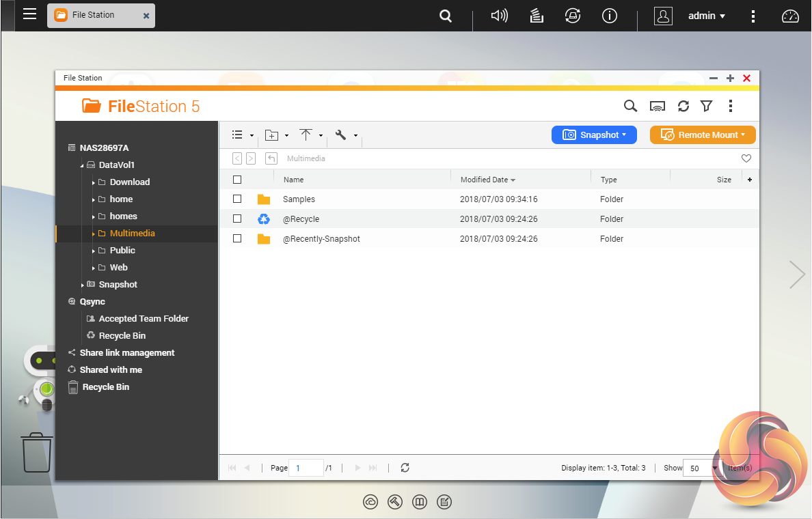Viewport: 812px width, 519px height.
Task: Expand the Download folder in the tree
Action: click(94, 182)
